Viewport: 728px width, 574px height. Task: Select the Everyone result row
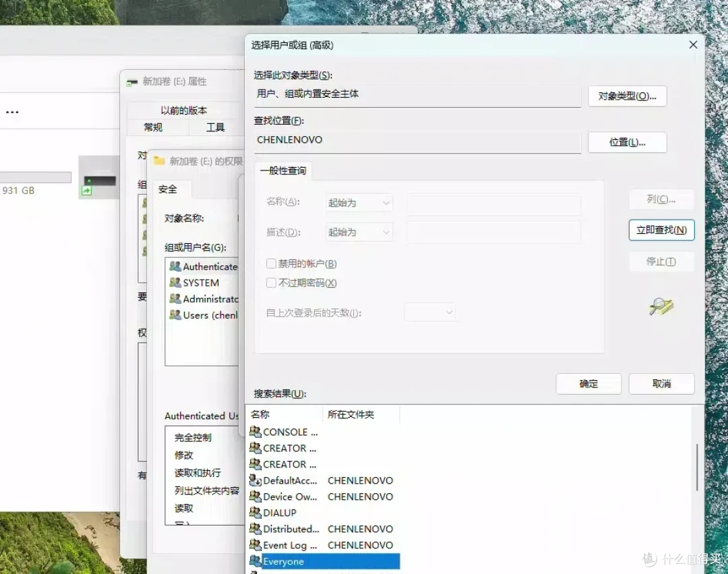324,561
